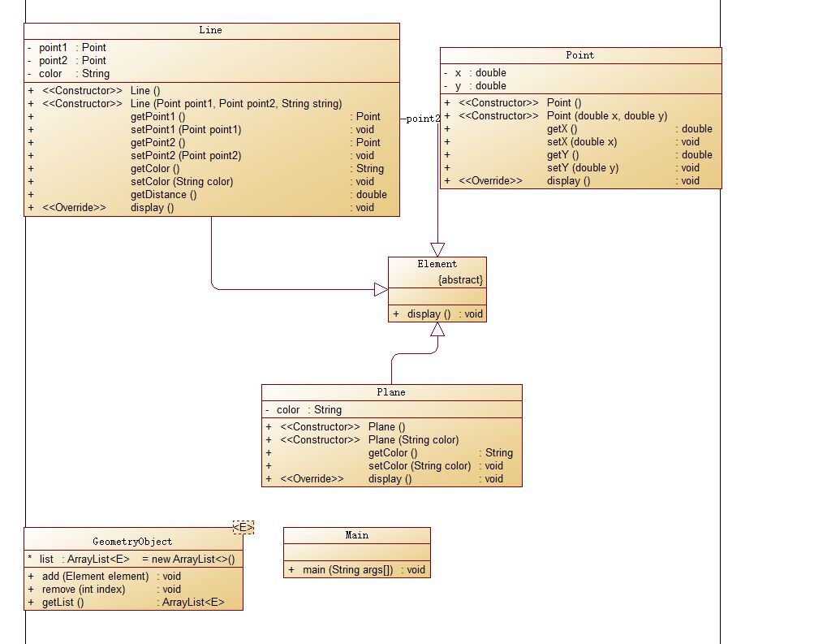Select Point () default constructor
The image size is (840, 644).
pos(513,102)
